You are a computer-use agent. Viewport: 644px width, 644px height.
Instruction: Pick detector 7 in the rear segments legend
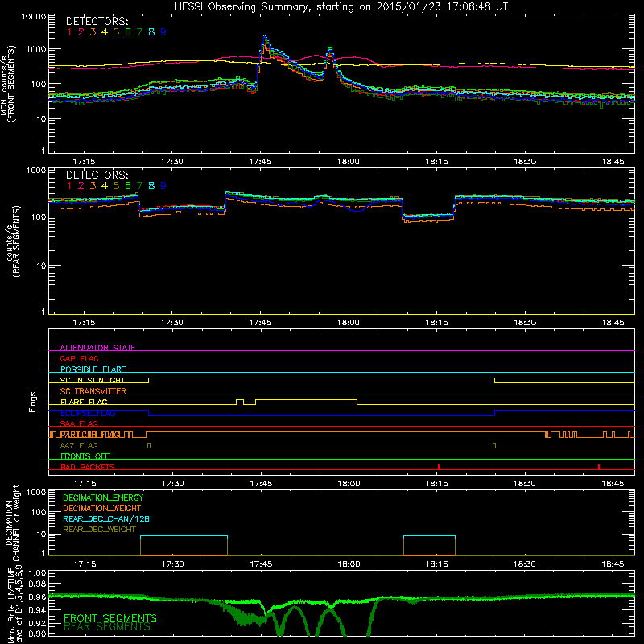point(139,186)
